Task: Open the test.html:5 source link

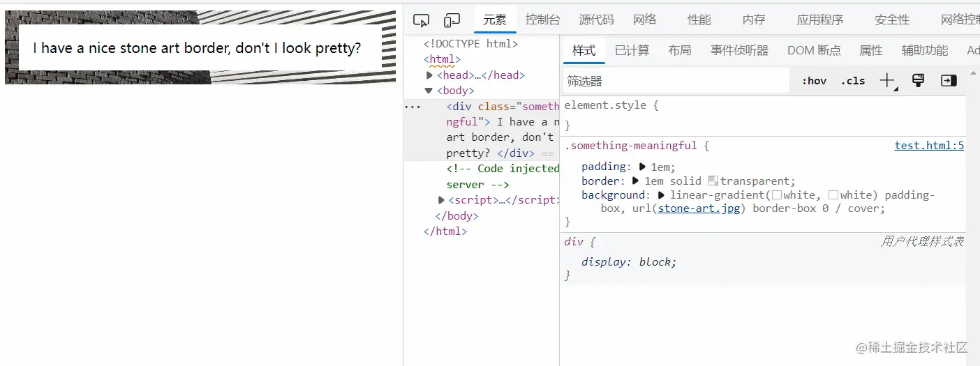Action: [929, 146]
